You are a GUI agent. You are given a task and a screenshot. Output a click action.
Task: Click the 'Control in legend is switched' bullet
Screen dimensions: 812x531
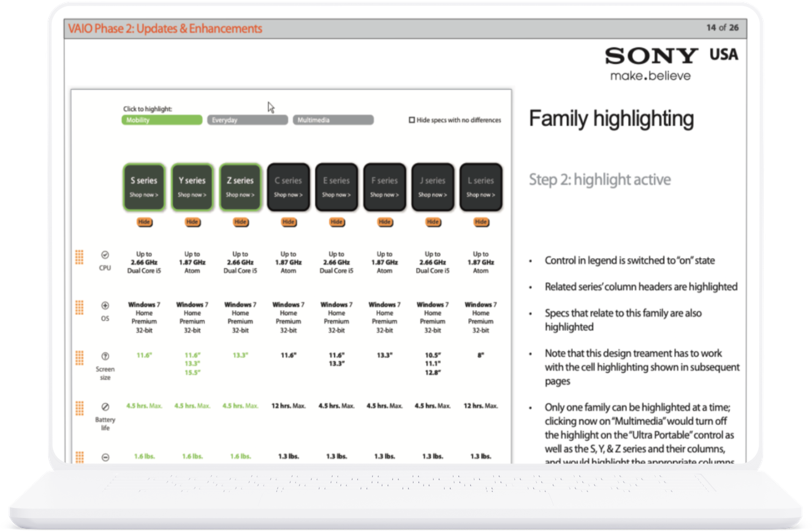click(630, 261)
